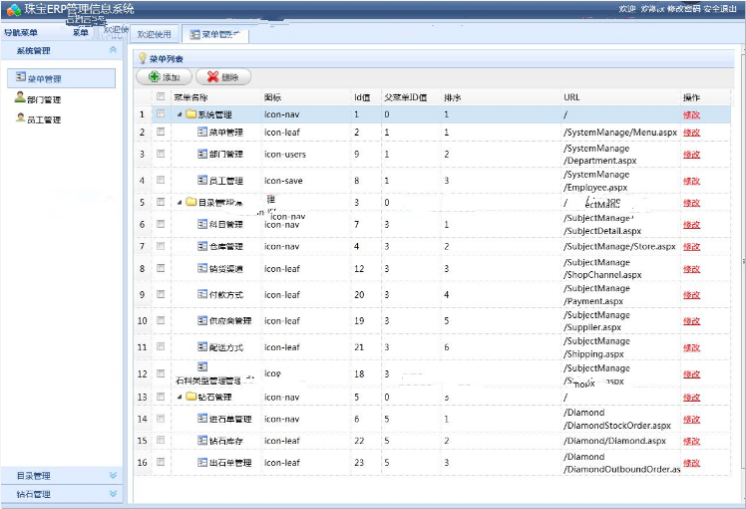
Task: Click the 员工管理 person icon in sidebar
Action: click(20, 119)
